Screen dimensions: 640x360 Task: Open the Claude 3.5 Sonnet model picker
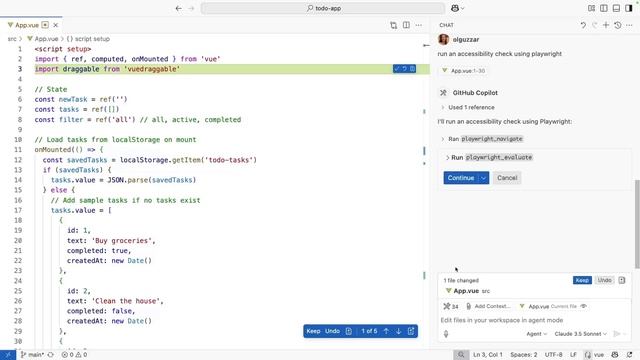pyautogui.click(x=580, y=334)
